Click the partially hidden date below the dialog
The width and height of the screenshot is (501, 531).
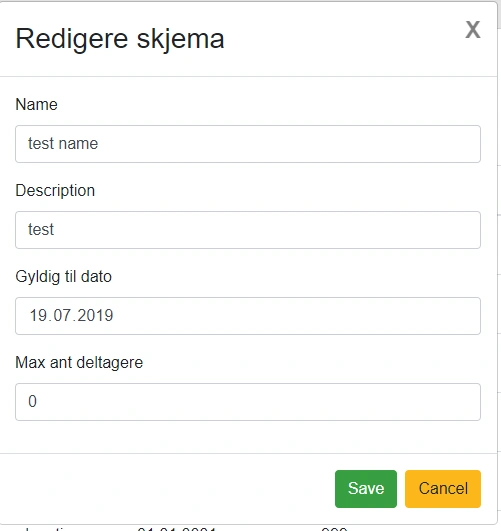pyautogui.click(x=176, y=529)
